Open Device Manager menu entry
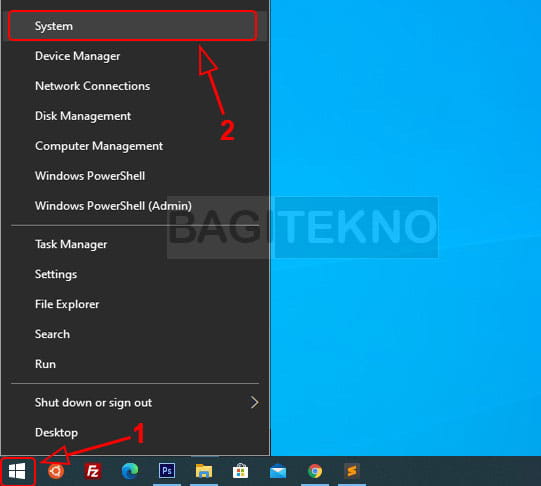 pyautogui.click(x=135, y=56)
